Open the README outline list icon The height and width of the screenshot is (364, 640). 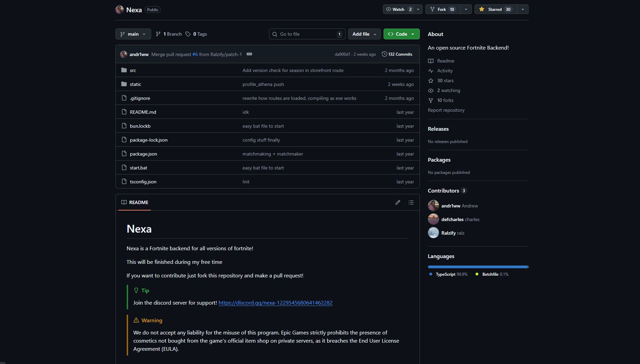pos(411,202)
